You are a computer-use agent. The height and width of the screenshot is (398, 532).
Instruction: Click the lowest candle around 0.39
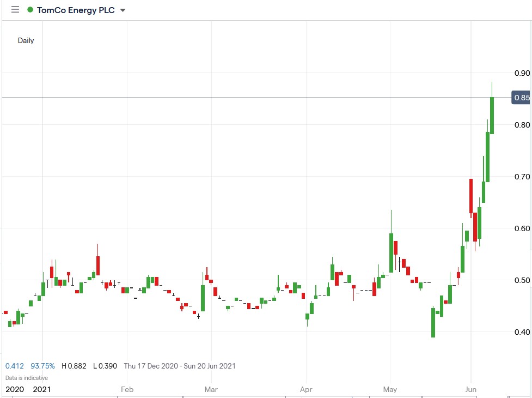point(433,322)
